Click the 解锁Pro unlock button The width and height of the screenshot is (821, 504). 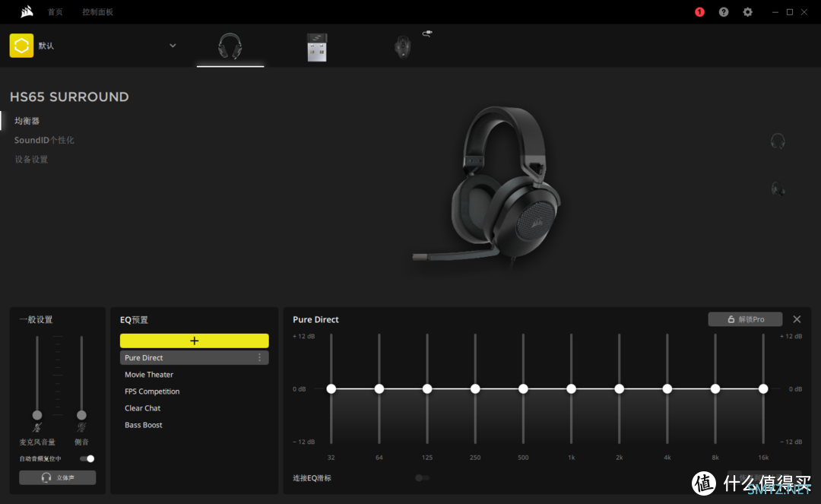pyautogui.click(x=745, y=319)
